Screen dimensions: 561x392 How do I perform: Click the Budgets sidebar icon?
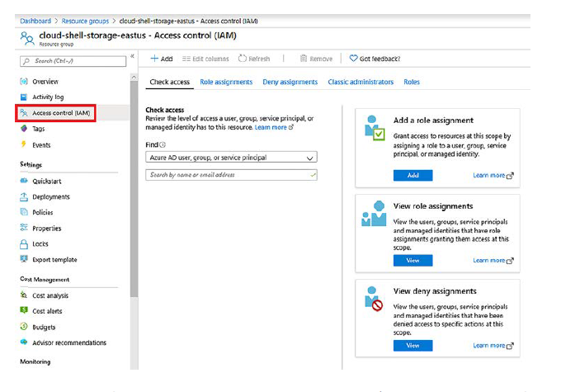(25, 327)
